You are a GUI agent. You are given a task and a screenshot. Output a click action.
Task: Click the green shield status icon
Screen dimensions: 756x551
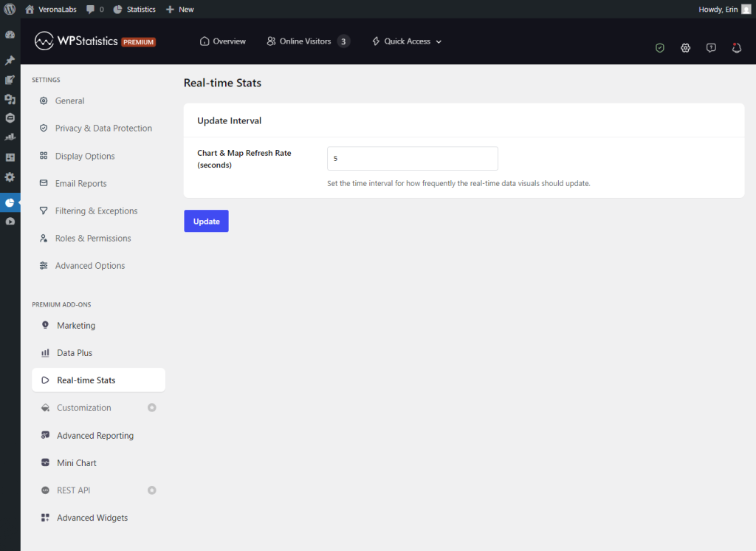click(659, 47)
